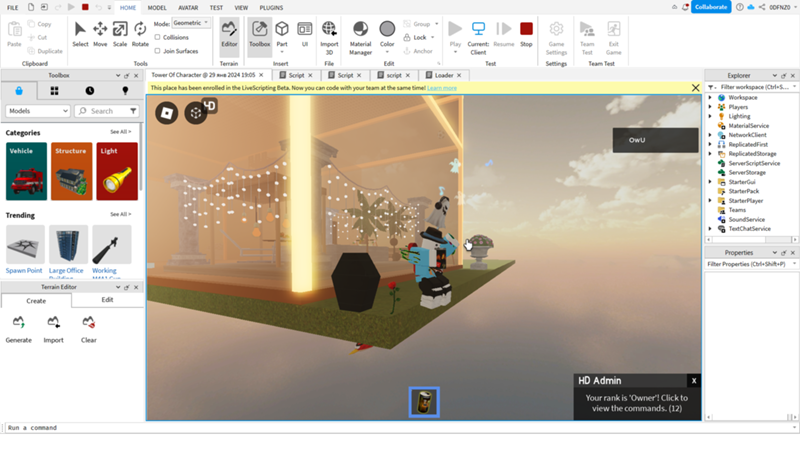Image resolution: width=800 pixels, height=450 pixels.
Task: Open the Terrain Editor from the ribbon
Action: 229,33
